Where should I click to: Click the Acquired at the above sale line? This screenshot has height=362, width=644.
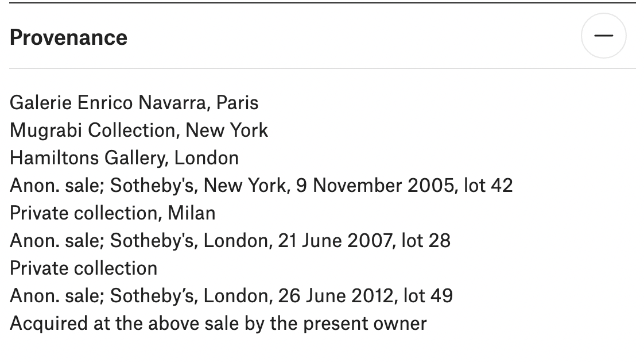click(219, 324)
